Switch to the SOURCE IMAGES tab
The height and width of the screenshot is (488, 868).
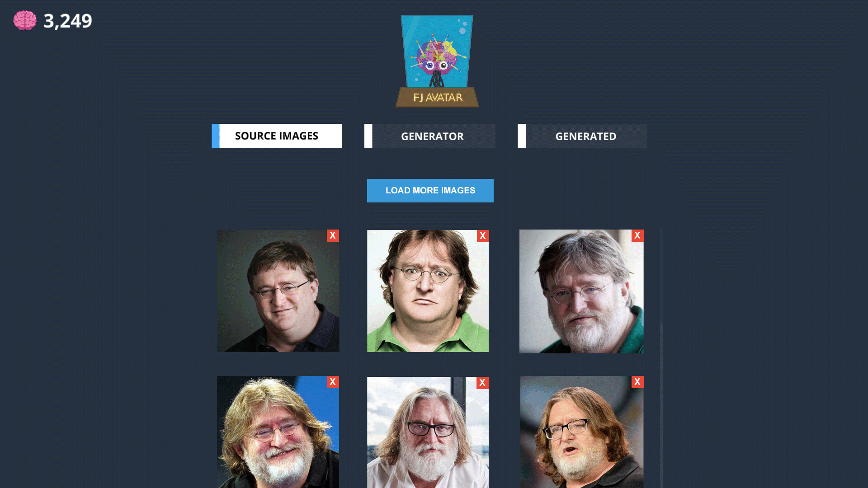pos(277,136)
